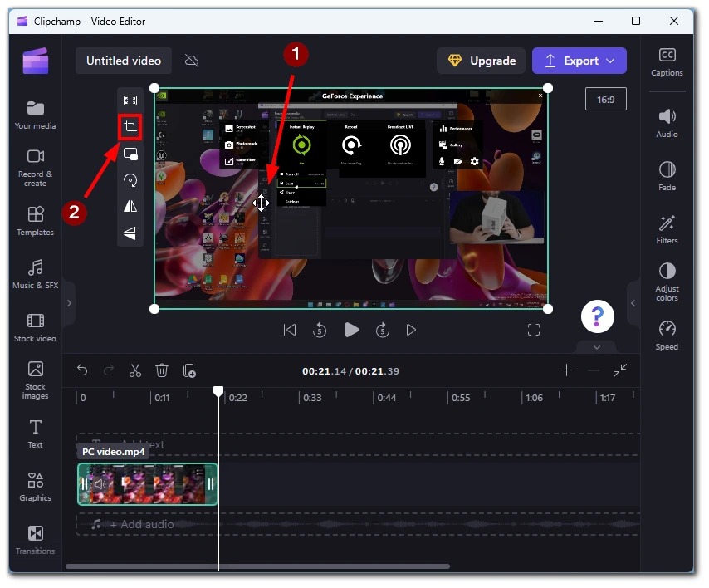
Task: Zoom out of the timeline
Action: tap(594, 370)
